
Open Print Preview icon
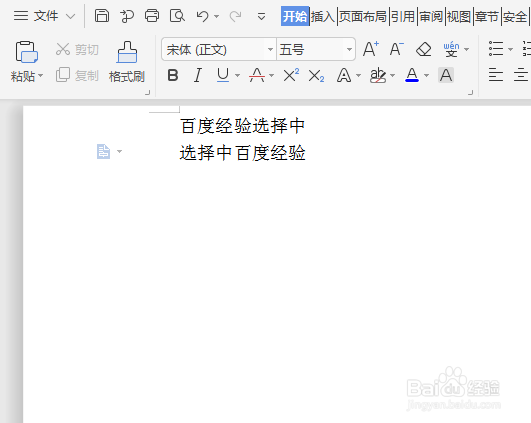pyautogui.click(x=177, y=16)
